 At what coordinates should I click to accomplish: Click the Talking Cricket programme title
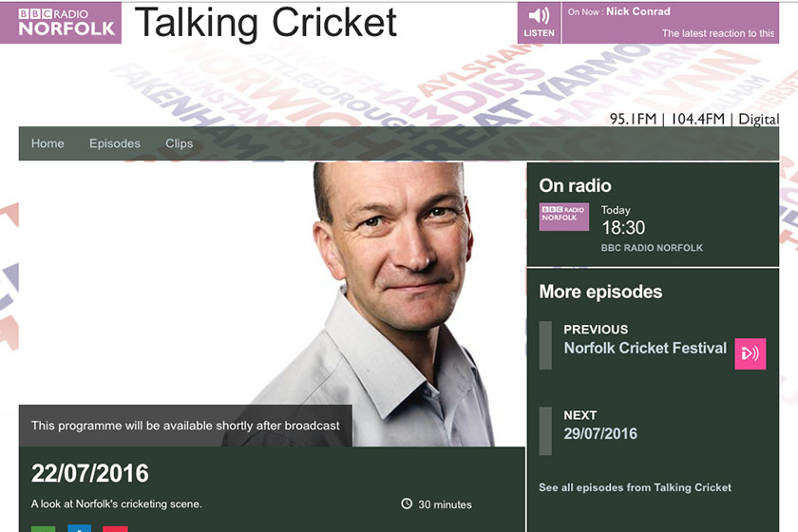pos(265,23)
